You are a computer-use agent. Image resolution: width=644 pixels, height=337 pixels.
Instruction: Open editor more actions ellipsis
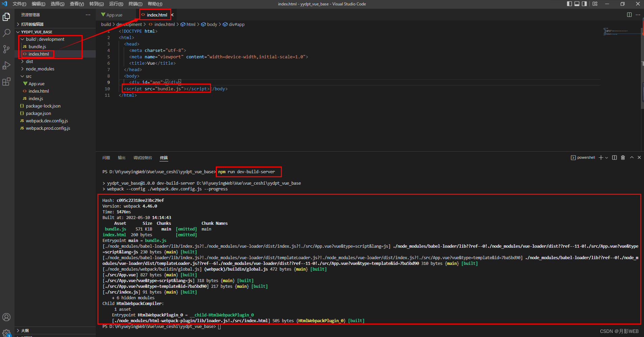tap(638, 15)
